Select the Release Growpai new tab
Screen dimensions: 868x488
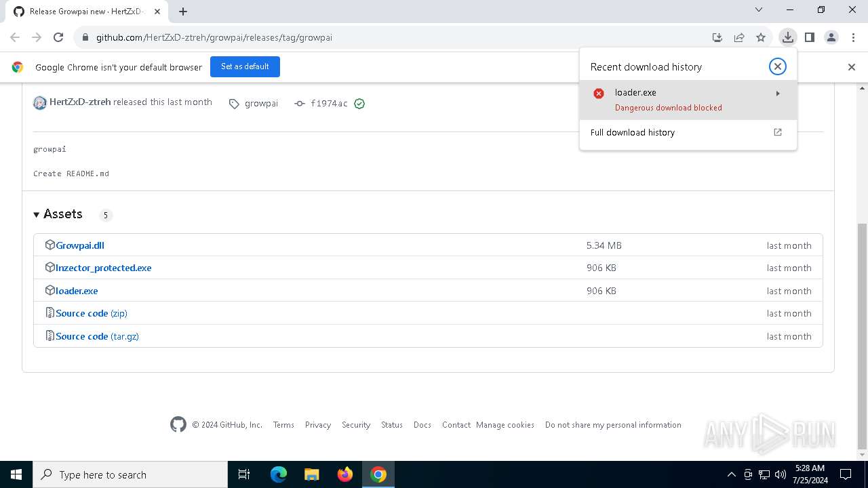point(86,12)
